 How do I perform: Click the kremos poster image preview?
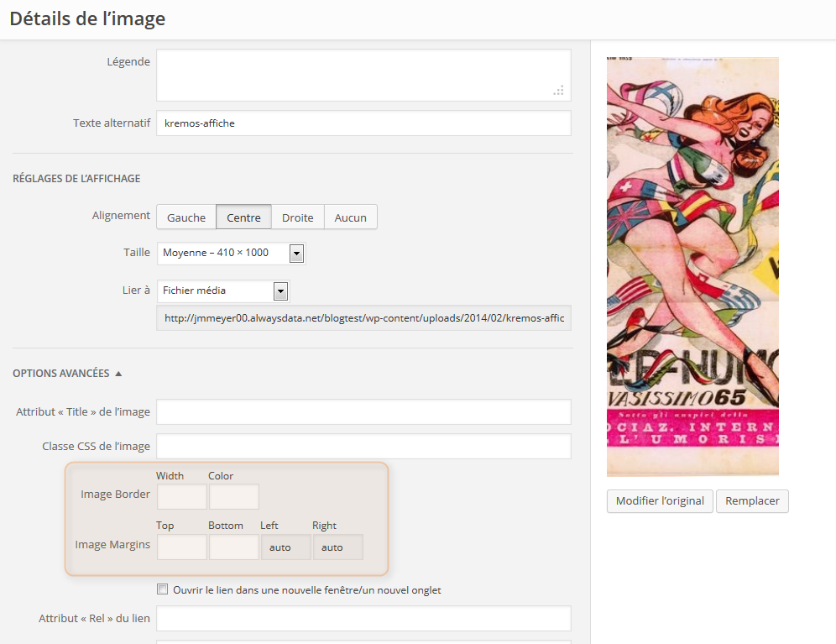pos(692,266)
